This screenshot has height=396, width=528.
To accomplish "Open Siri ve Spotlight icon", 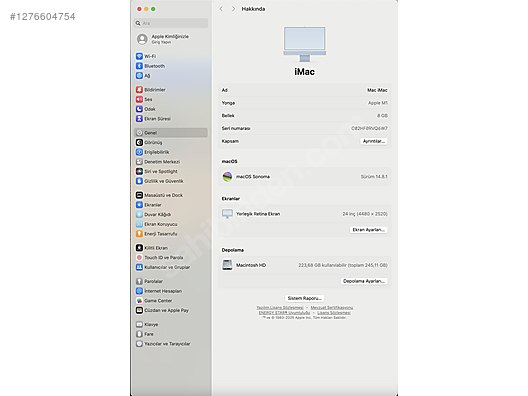I will [x=139, y=171].
